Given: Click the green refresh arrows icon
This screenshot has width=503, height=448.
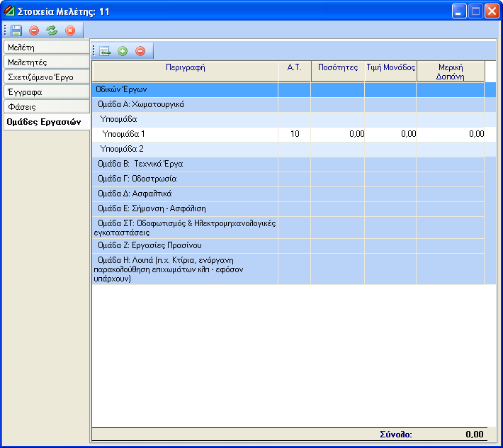Looking at the screenshot, I should point(52,30).
